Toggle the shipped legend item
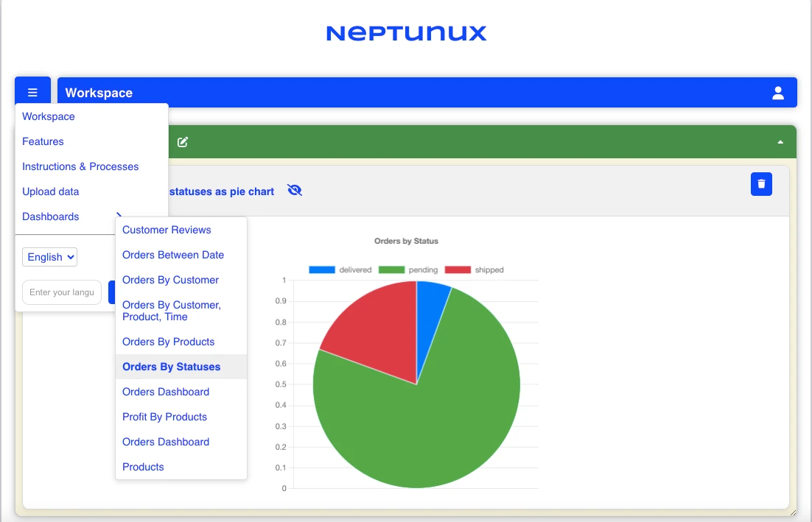 pyautogui.click(x=475, y=270)
